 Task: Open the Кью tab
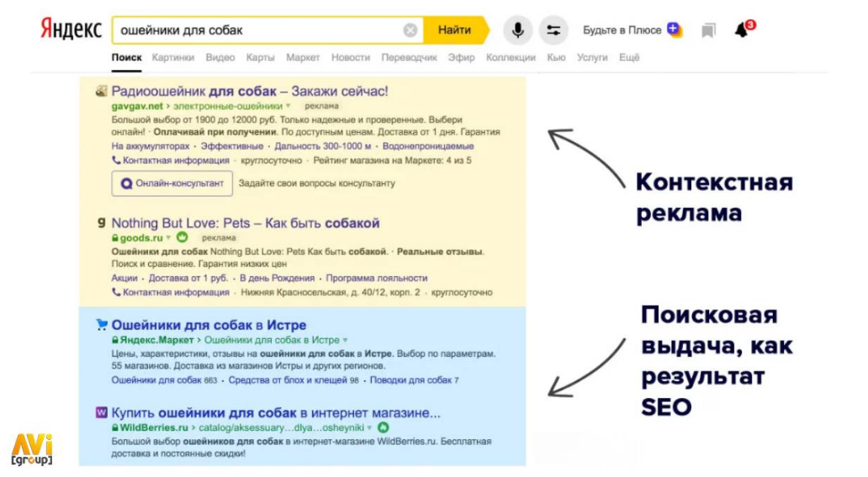coord(556,57)
